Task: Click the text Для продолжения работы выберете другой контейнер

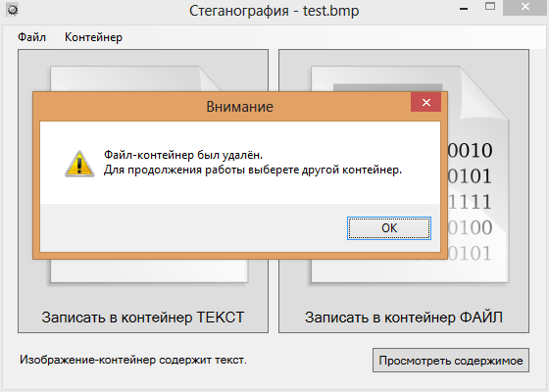Action: (253, 171)
